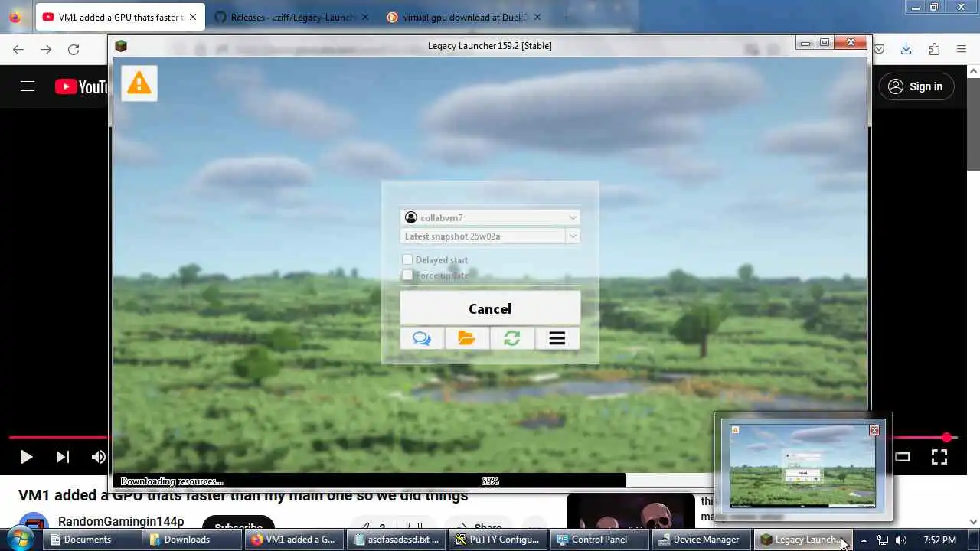Open the RandomGamingin144p channel name
Image resolution: width=980 pixels, height=551 pixels.
point(121,521)
